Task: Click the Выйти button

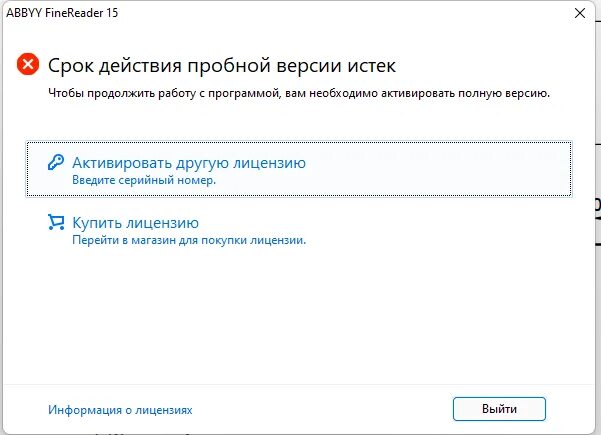Action: (499, 409)
